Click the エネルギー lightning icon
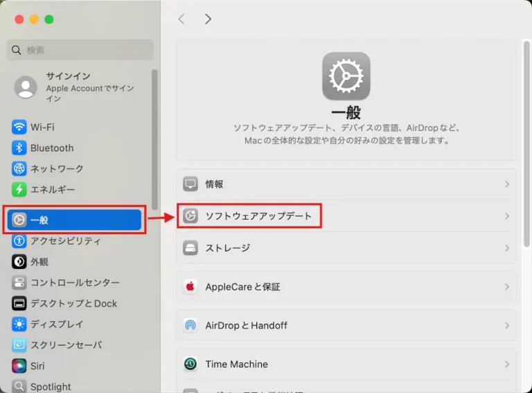 [19, 189]
